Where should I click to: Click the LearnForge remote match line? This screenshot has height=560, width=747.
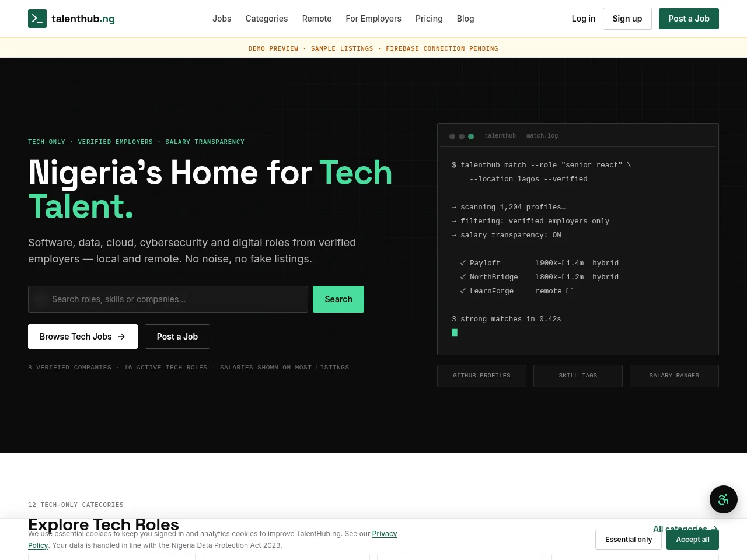point(517,291)
